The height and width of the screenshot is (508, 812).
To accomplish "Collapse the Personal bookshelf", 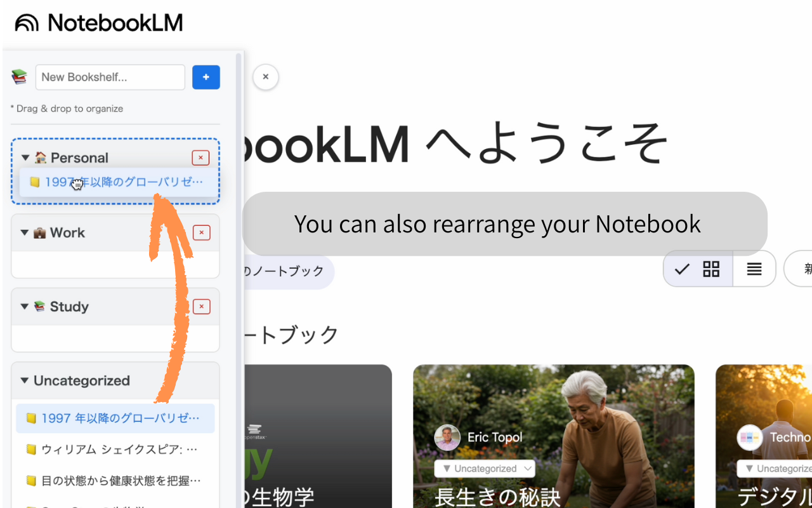I will (24, 157).
